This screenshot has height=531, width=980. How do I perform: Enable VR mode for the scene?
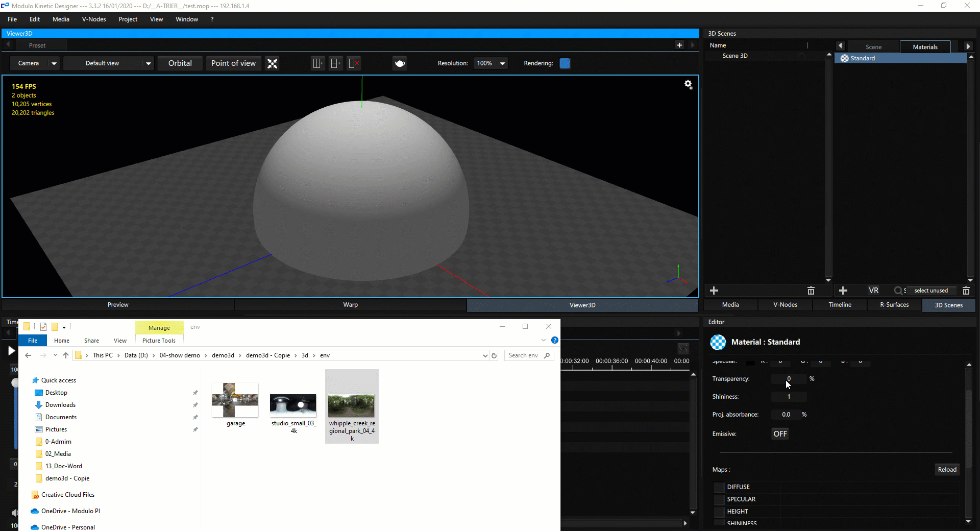(873, 290)
